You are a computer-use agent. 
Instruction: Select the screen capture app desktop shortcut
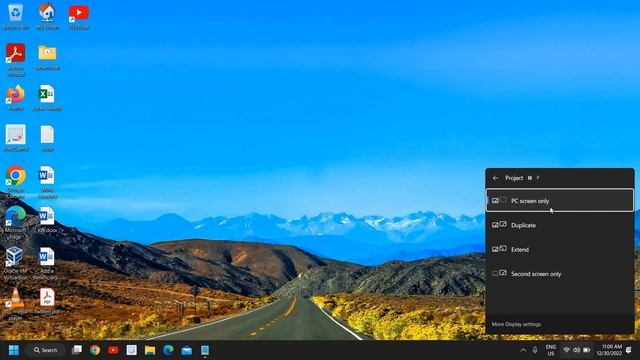[x=16, y=139]
